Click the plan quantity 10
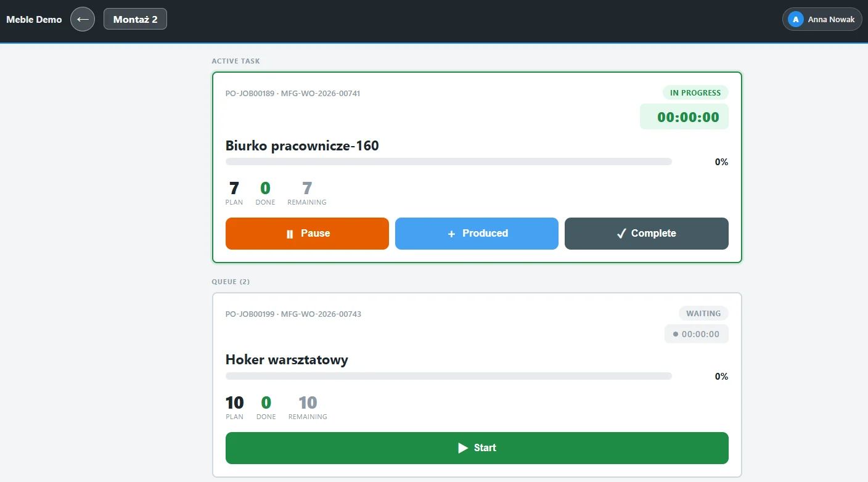This screenshot has width=868, height=482. pos(234,403)
